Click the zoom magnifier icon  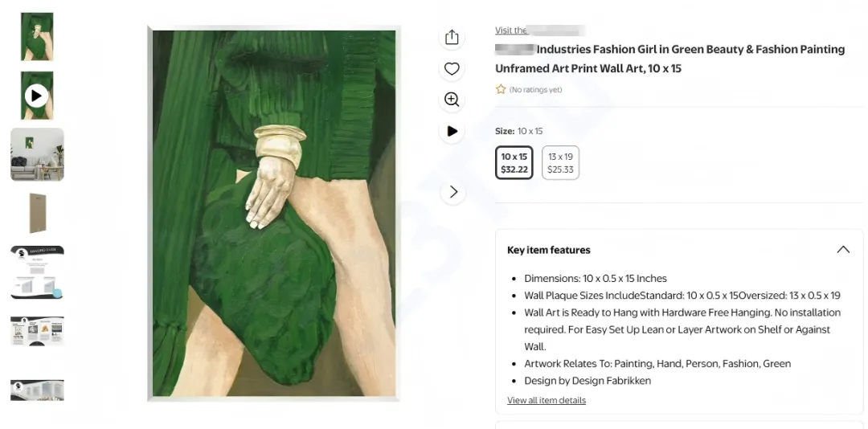pos(452,100)
